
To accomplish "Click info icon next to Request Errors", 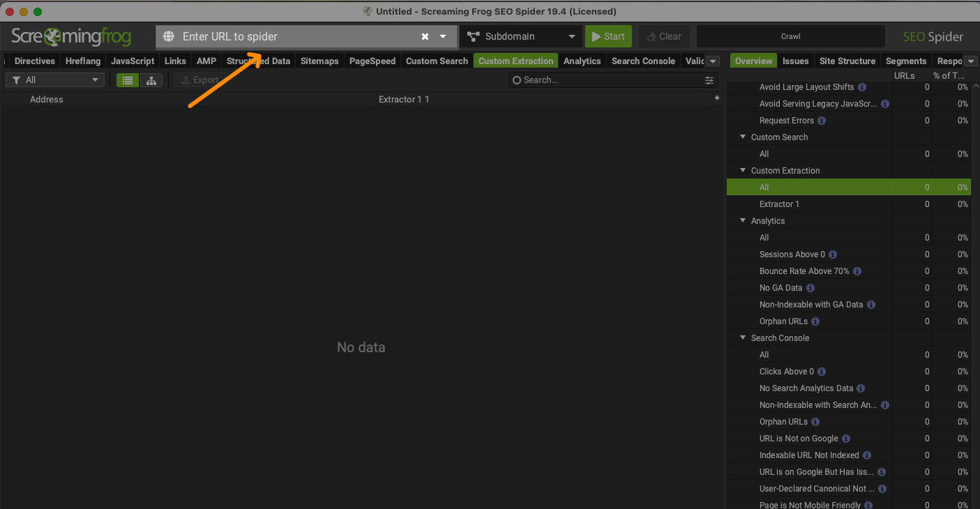I will coord(822,121).
